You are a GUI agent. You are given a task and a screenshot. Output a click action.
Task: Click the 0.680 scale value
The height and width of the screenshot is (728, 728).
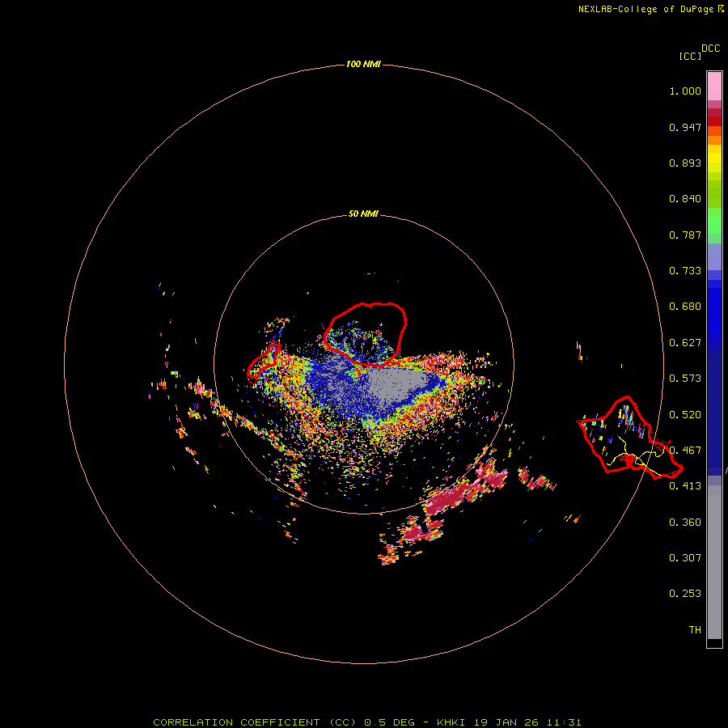click(x=685, y=307)
